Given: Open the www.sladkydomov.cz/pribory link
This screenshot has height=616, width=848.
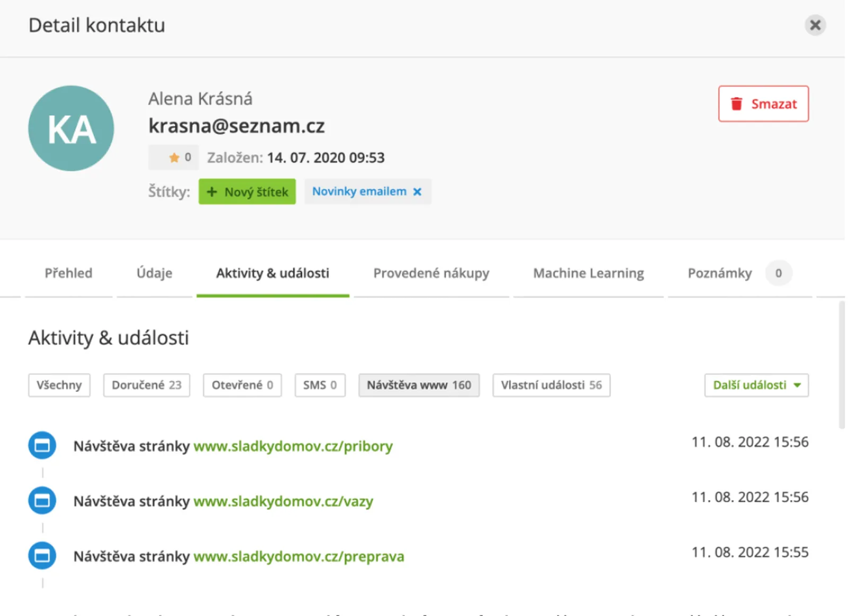Looking at the screenshot, I should click(293, 446).
